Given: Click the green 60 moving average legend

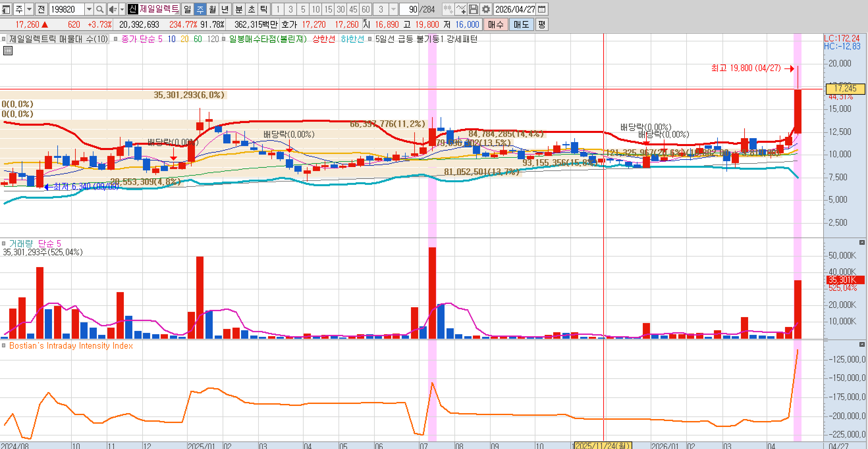Looking at the screenshot, I should [x=198, y=39].
